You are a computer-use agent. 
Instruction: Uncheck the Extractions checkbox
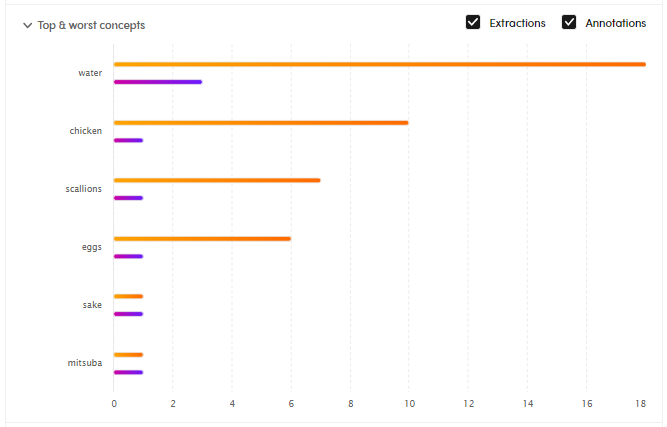(473, 23)
